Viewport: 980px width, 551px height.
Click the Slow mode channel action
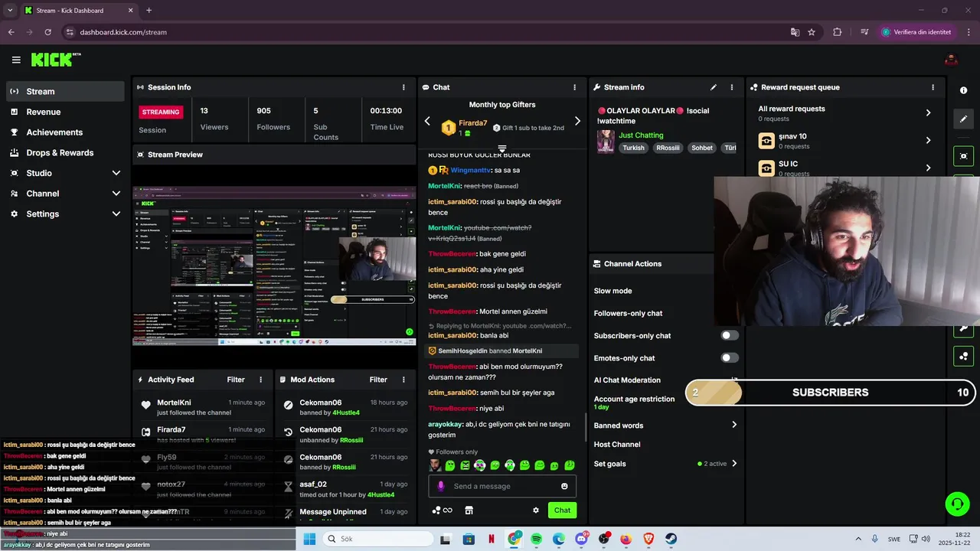(612, 291)
